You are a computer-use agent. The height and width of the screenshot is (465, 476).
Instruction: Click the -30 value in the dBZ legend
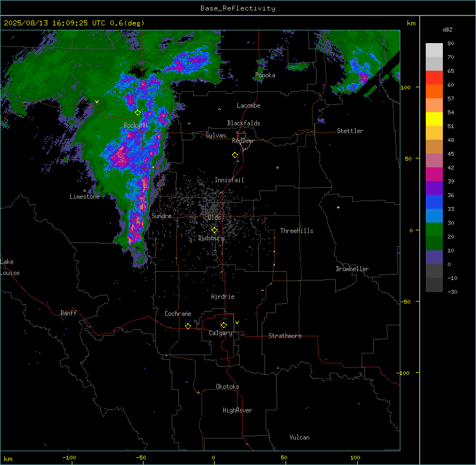[x=452, y=292]
